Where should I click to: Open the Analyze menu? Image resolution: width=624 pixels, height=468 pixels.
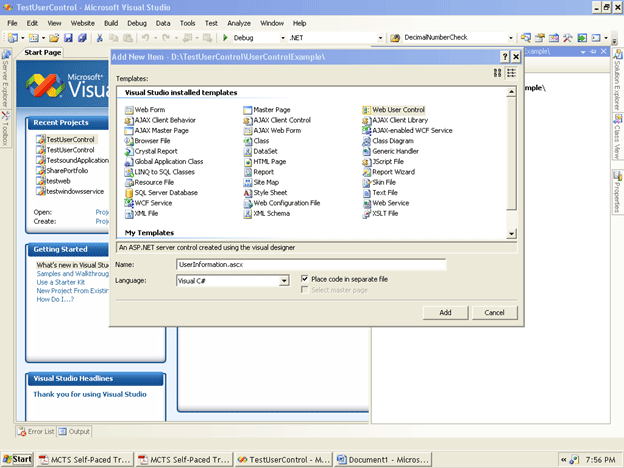pyautogui.click(x=239, y=23)
